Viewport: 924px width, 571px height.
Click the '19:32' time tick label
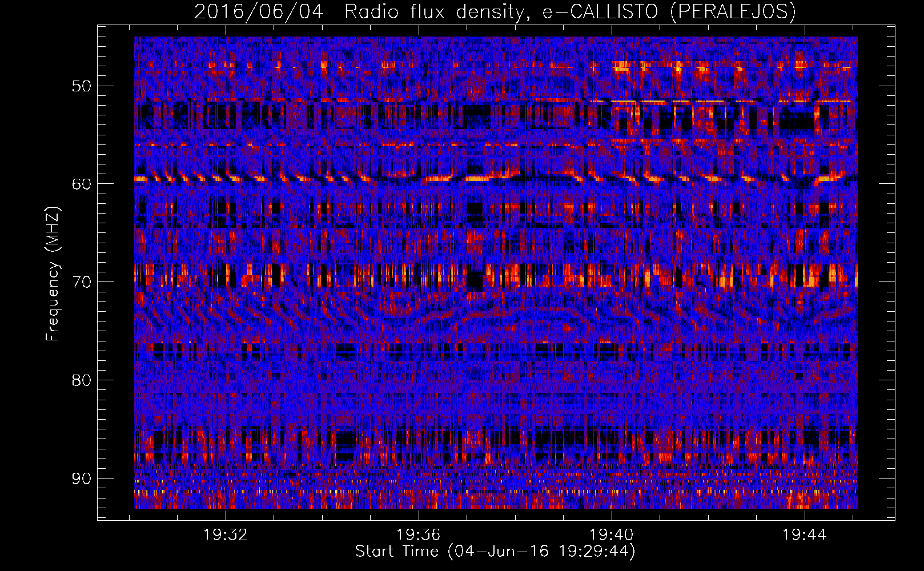226,535
